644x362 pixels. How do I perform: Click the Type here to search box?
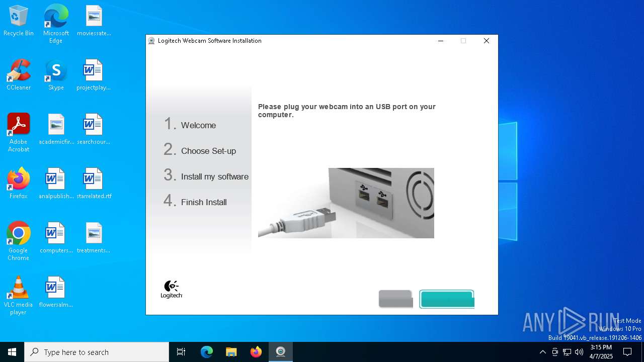click(x=97, y=352)
